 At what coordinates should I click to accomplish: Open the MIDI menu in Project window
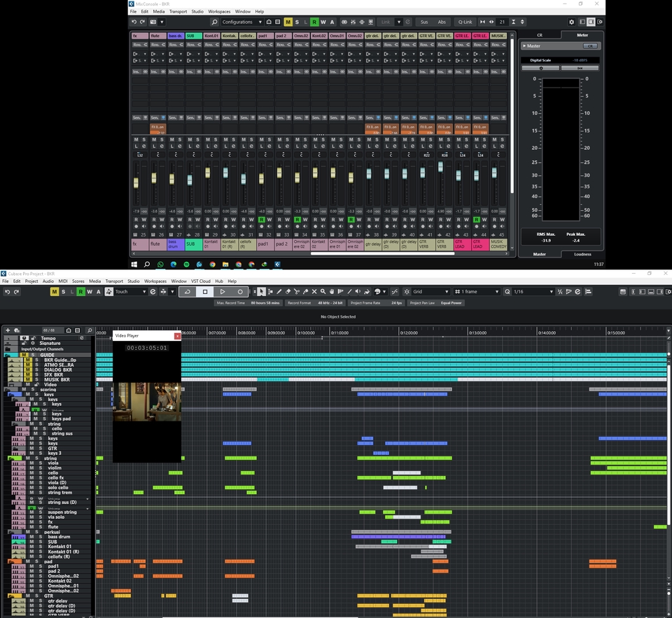tap(63, 281)
